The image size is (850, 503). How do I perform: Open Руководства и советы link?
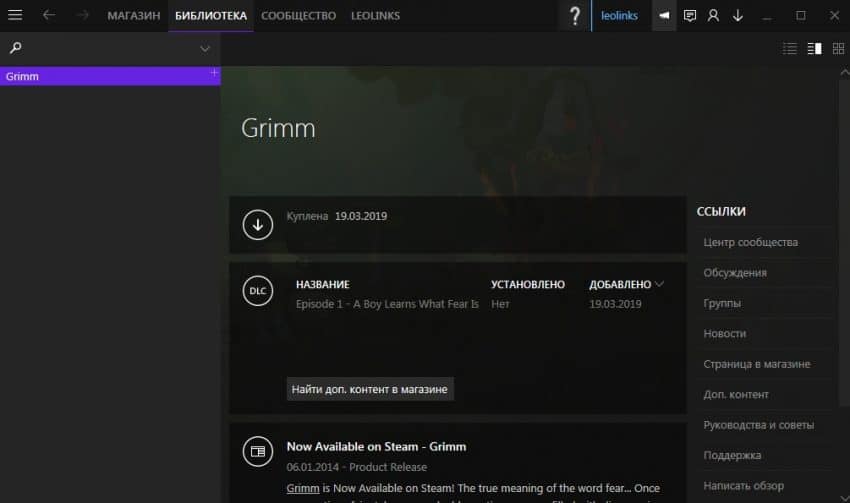[758, 424]
